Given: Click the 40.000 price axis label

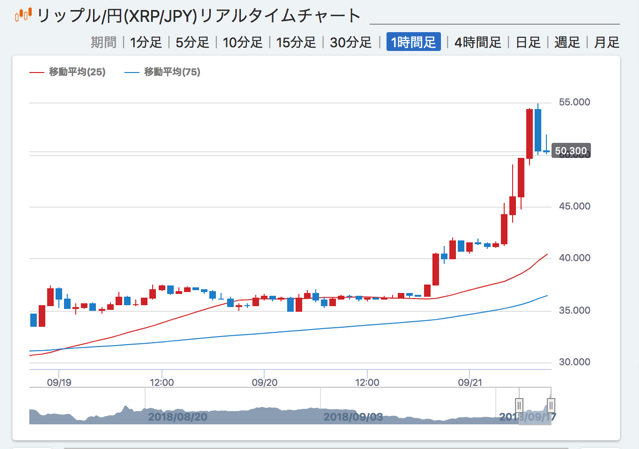Looking at the screenshot, I should 574,258.
